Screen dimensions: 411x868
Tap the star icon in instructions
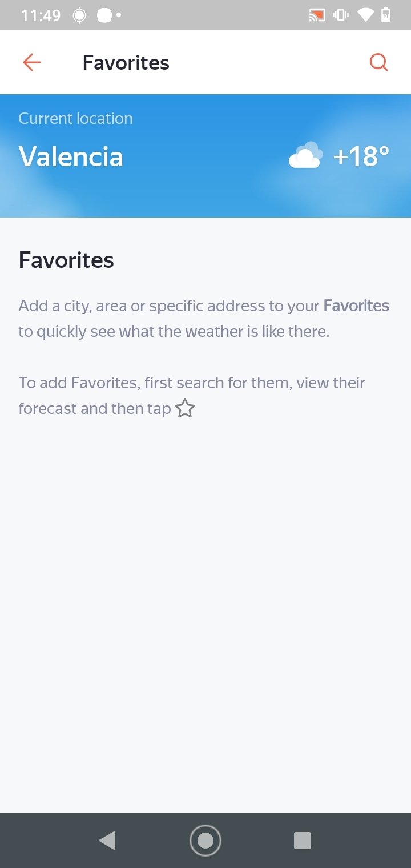coord(185,408)
